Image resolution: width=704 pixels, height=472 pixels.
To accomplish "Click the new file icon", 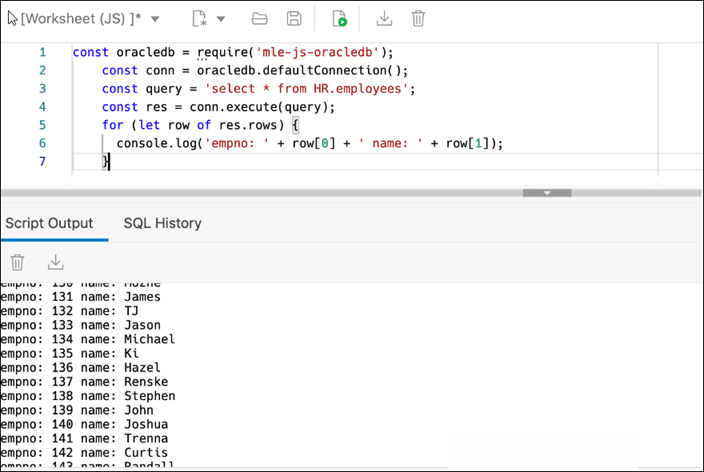I will (198, 19).
